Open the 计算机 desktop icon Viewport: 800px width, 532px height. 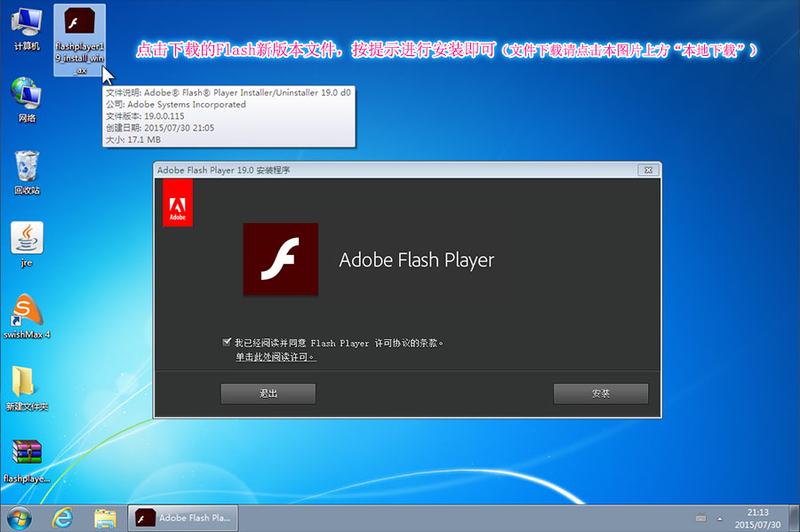27,29
